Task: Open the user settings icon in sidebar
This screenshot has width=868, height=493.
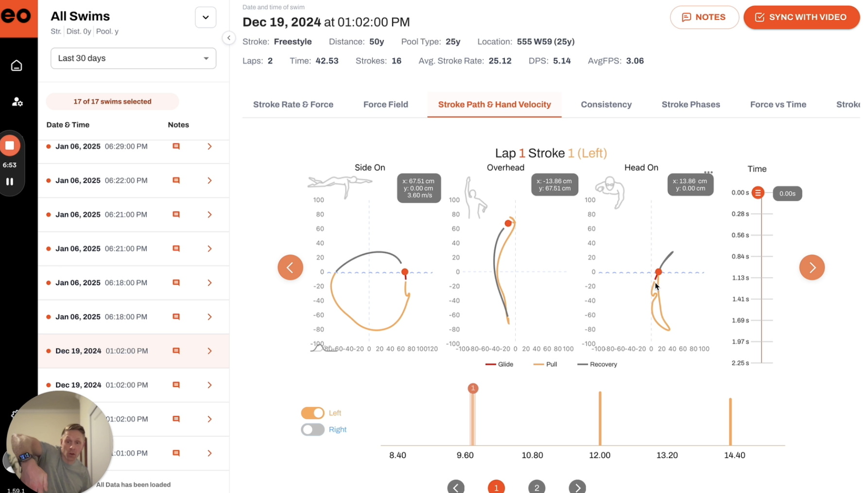Action: pyautogui.click(x=17, y=102)
